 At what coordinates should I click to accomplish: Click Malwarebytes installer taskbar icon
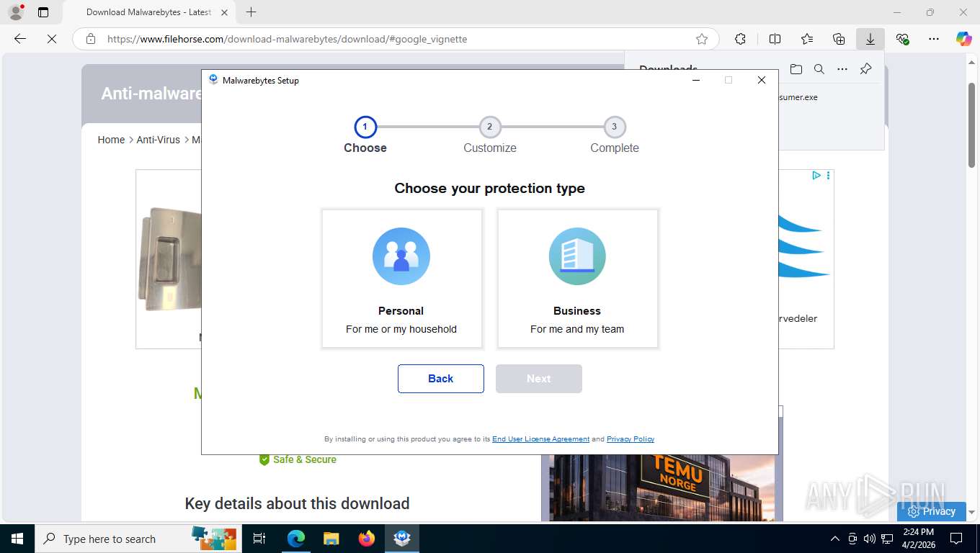(402, 539)
